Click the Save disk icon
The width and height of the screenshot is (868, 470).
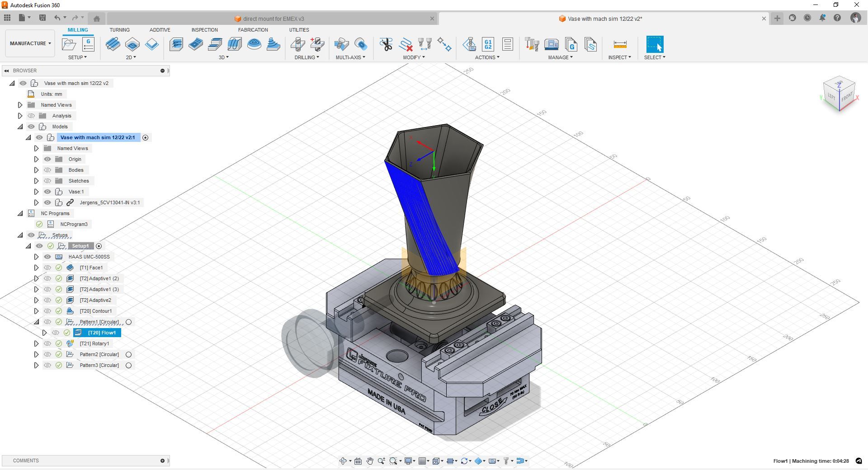point(42,18)
